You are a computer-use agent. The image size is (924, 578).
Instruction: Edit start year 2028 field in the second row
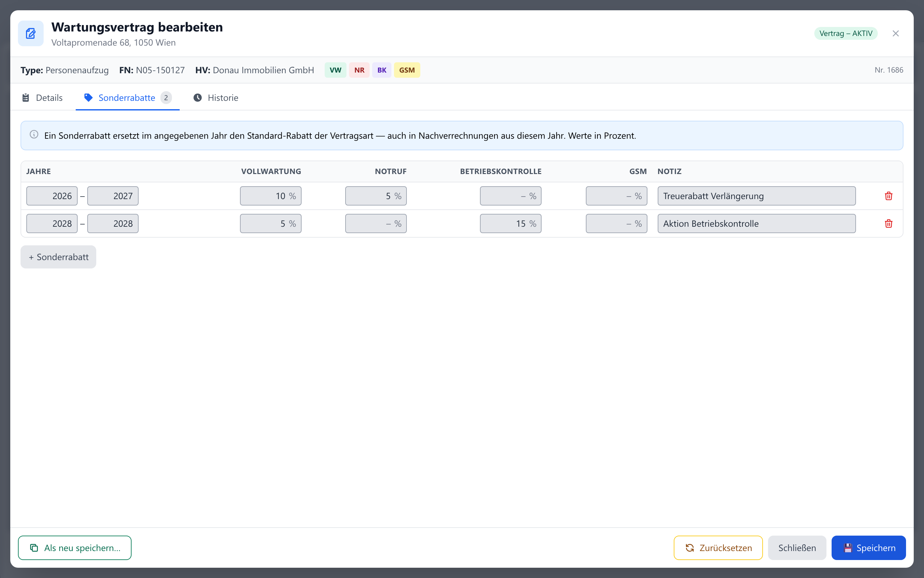tap(52, 223)
